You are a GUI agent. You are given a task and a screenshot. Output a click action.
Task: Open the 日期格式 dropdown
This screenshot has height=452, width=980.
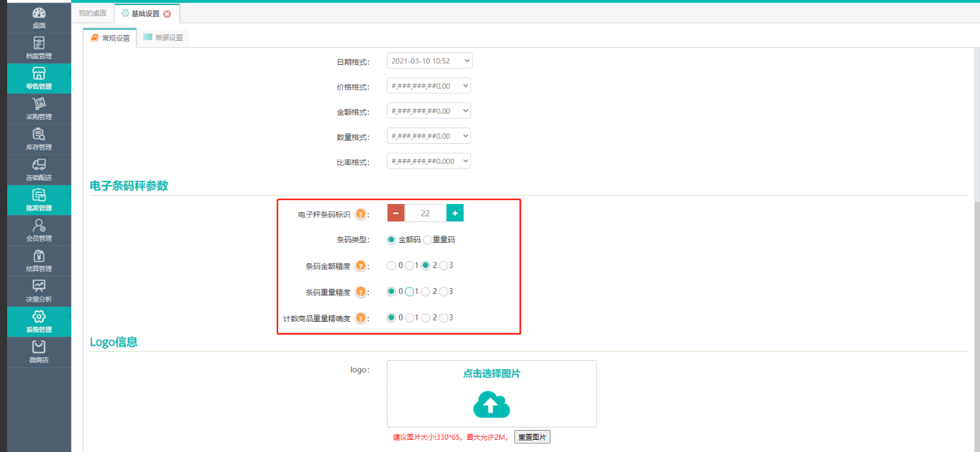point(430,61)
